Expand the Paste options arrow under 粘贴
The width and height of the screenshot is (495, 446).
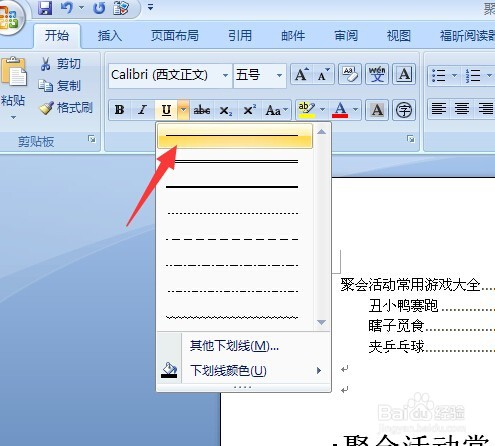(13, 117)
